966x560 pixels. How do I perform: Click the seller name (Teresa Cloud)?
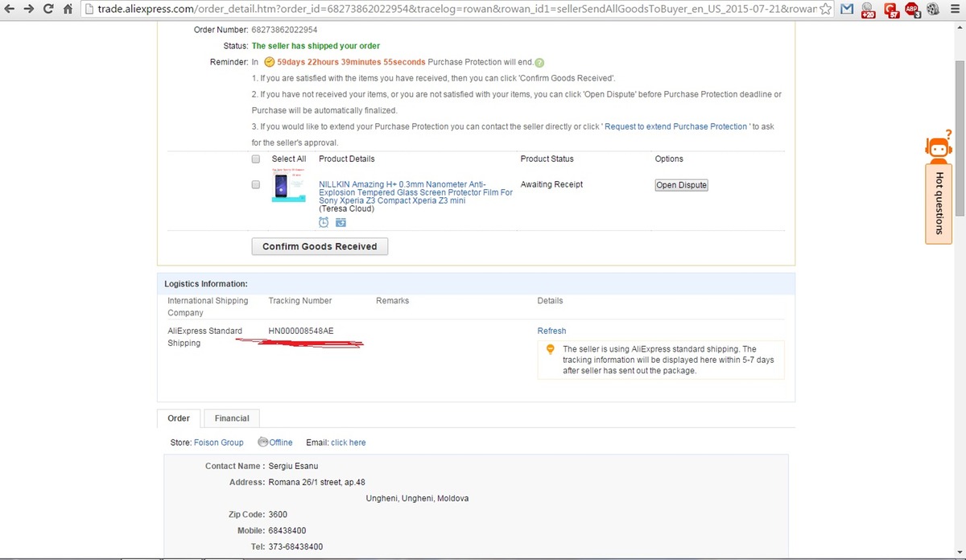347,209
